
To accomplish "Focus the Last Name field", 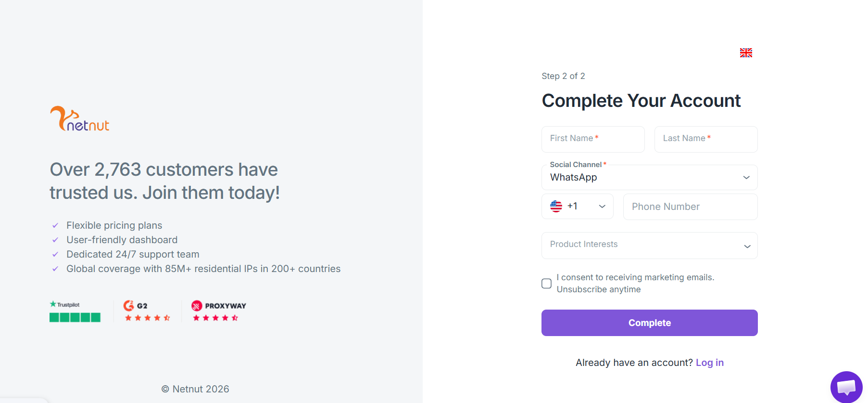I will [x=705, y=139].
